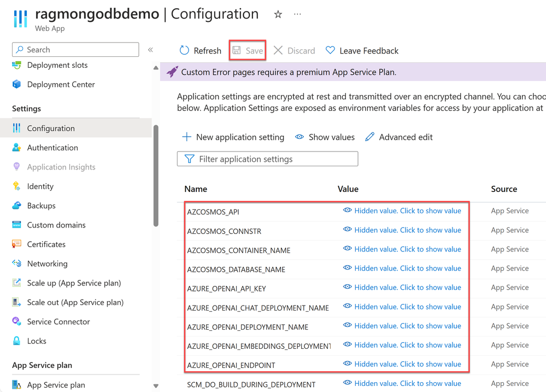Click the Refresh circular arrow icon

pos(184,50)
